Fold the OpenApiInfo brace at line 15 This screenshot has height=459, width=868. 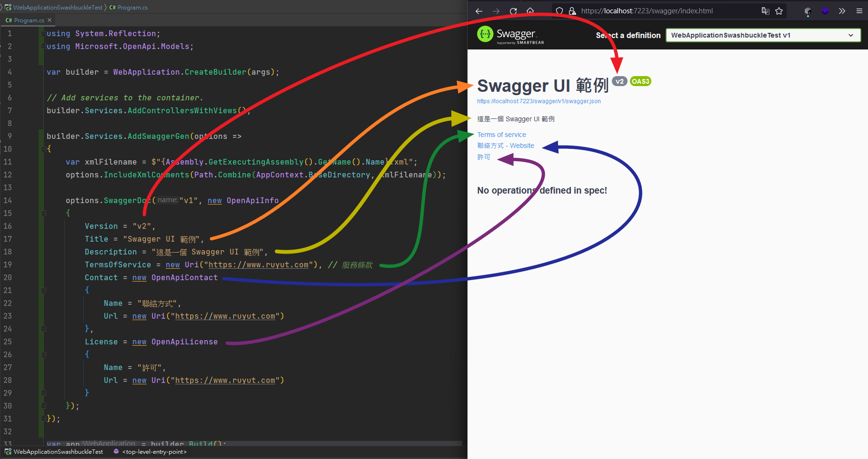[x=43, y=214]
